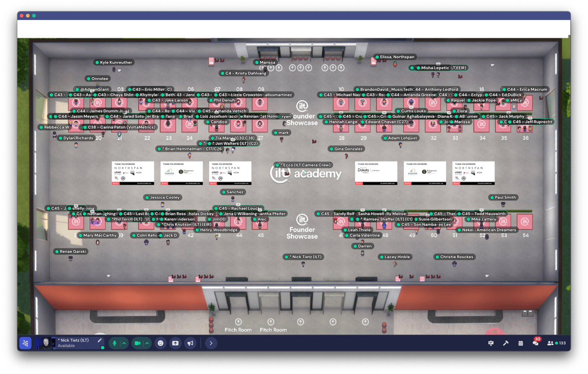Viewport: 588px width, 374px height.
Task: Select C45 - Jeff Ruprecht label
Action: click(530, 122)
